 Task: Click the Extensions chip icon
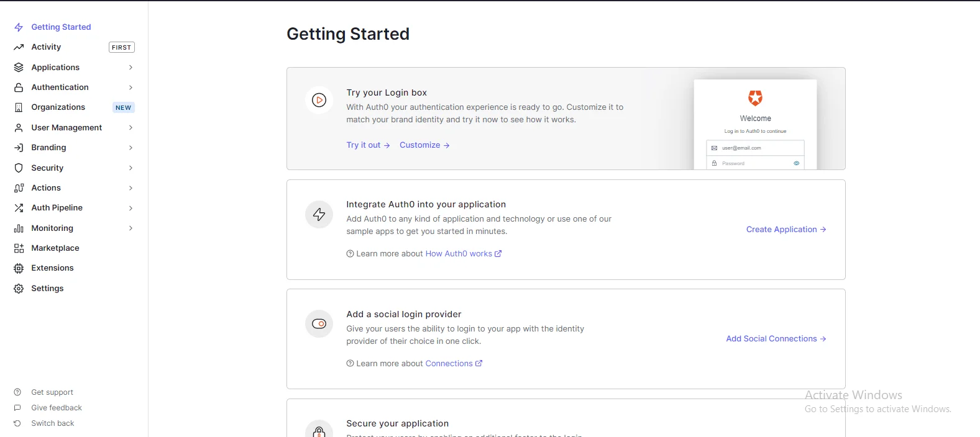(19, 268)
